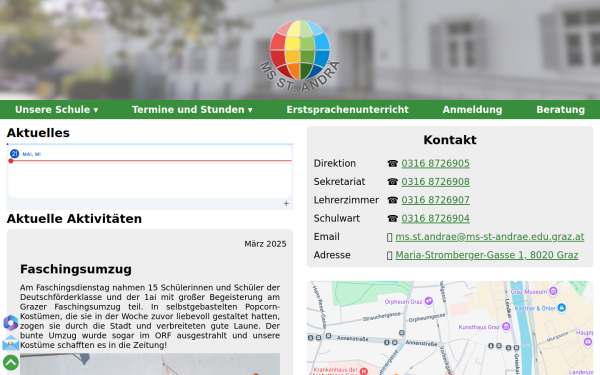Go to the Beratung menu item

(561, 110)
